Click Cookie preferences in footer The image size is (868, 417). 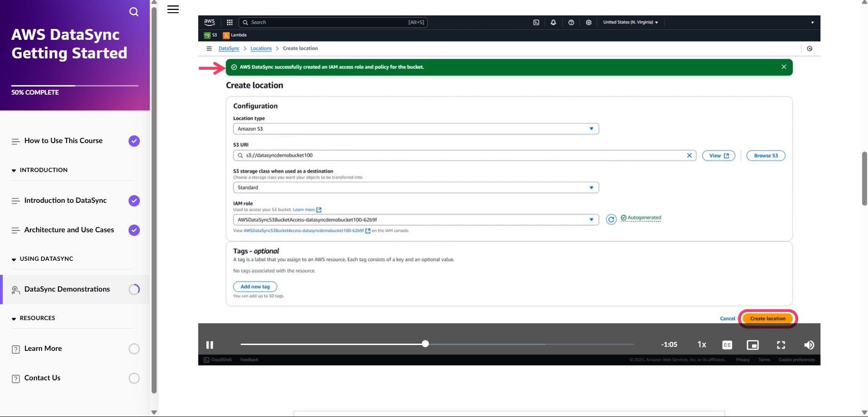point(796,360)
